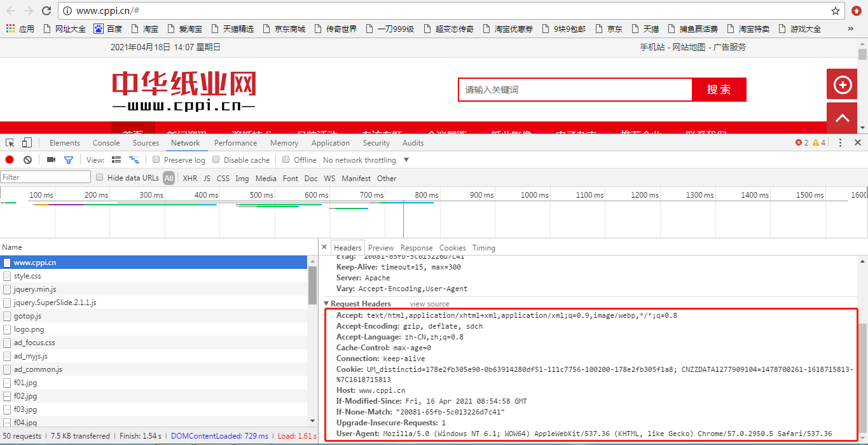Close the request details pane
The image size is (868, 445).
324,247
